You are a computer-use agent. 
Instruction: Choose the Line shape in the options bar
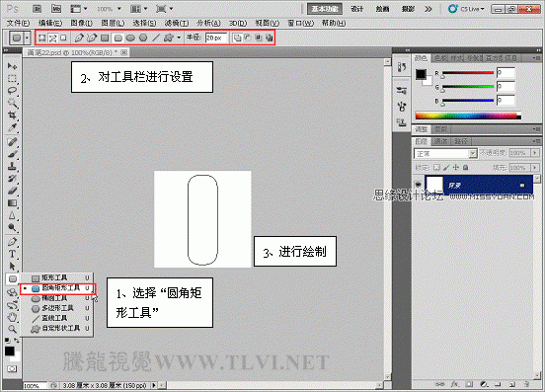click(156, 38)
